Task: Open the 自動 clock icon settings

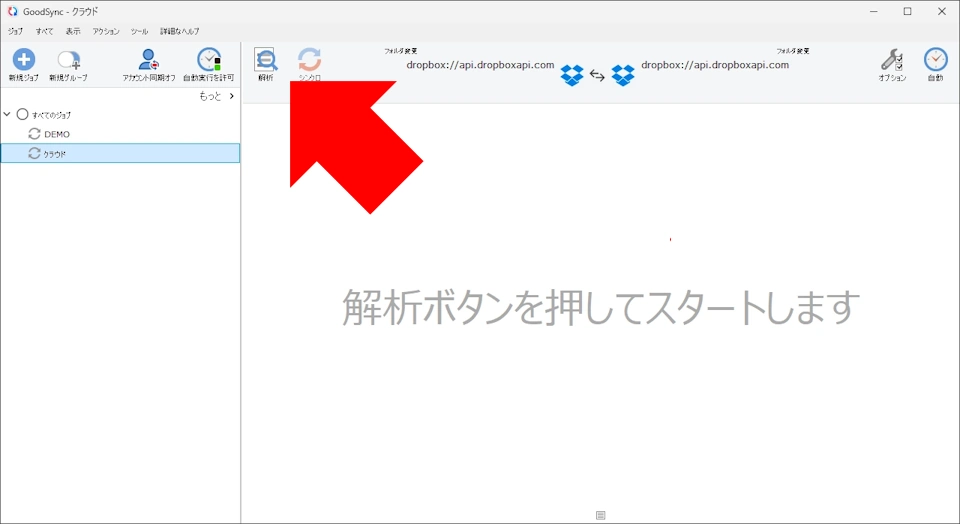Action: [x=935, y=60]
